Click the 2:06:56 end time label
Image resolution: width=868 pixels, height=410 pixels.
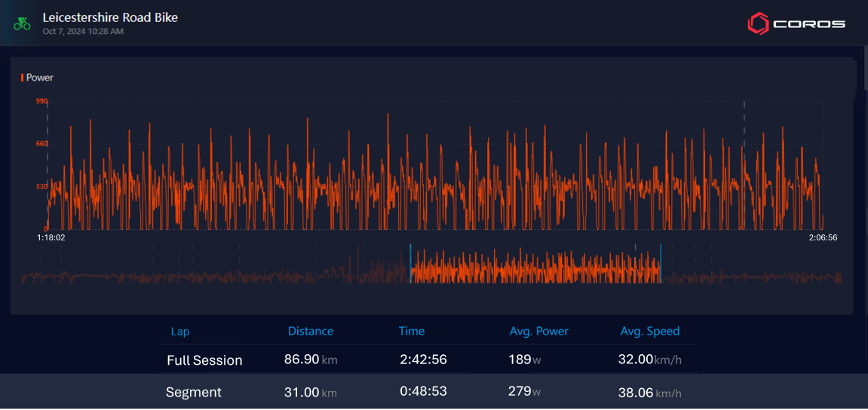[823, 237]
